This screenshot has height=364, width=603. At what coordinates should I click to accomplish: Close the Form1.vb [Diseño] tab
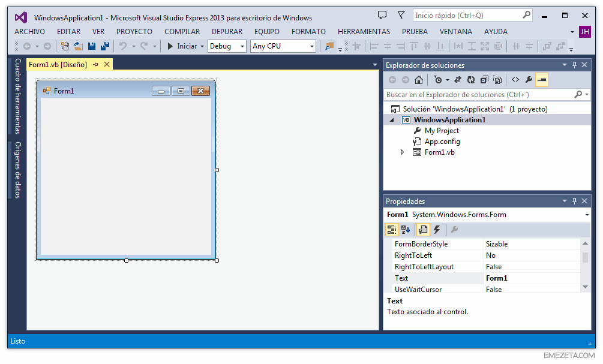click(107, 65)
